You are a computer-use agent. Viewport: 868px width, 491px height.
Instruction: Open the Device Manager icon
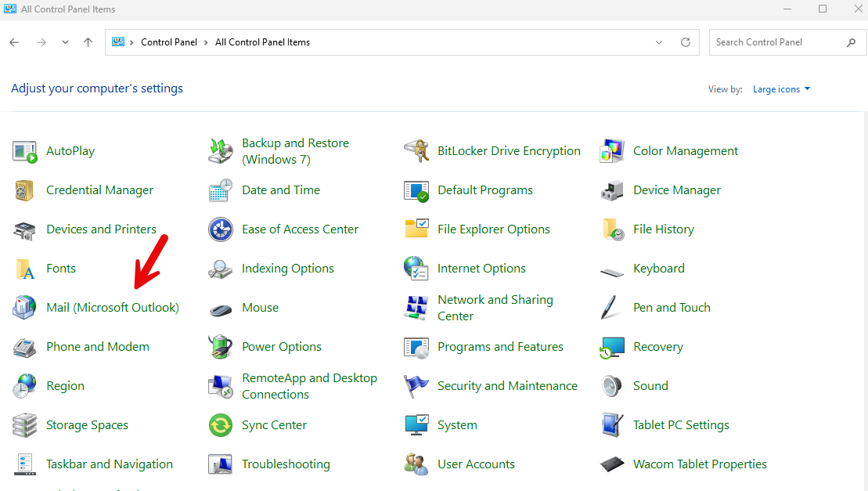(x=612, y=190)
